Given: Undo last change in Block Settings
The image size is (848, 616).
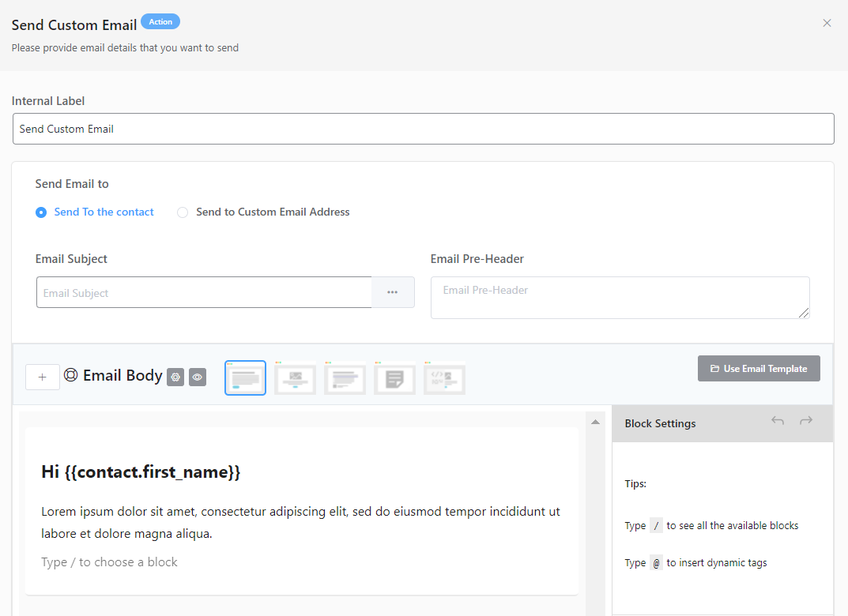Looking at the screenshot, I should point(778,420).
